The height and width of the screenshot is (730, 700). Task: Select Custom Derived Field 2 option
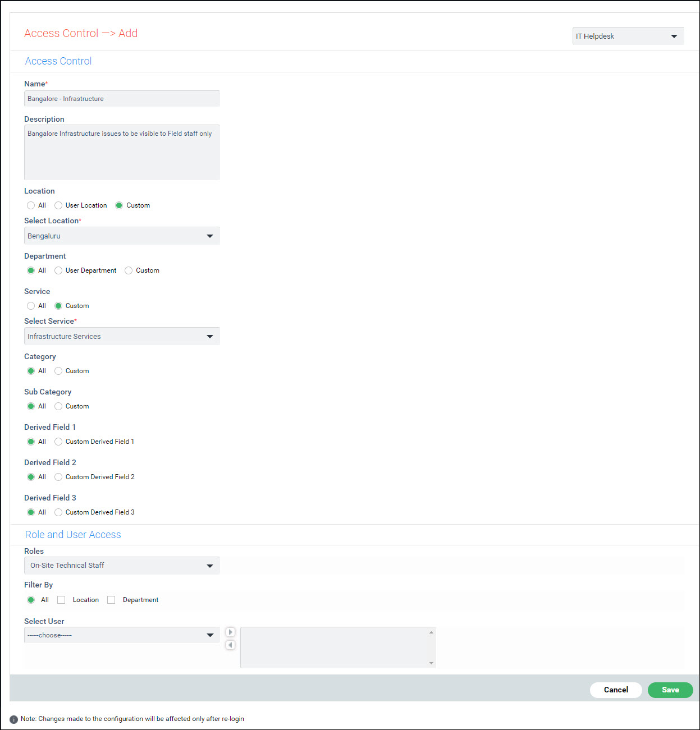[x=58, y=476]
